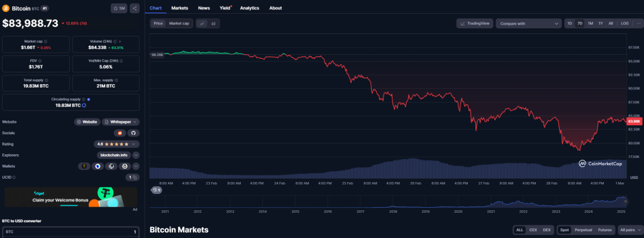This screenshot has width=644, height=238.
Task: Click the 83.98K current price label
Action: click(x=634, y=122)
